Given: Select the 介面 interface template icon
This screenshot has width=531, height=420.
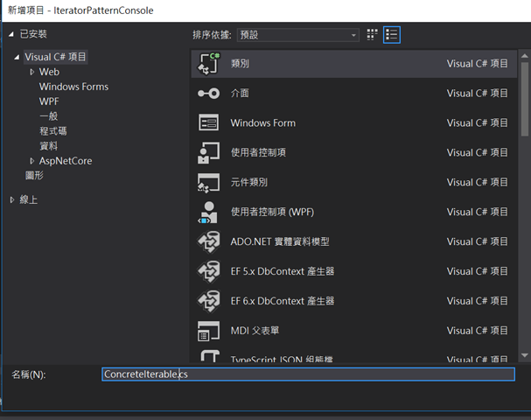Looking at the screenshot, I should tap(208, 93).
